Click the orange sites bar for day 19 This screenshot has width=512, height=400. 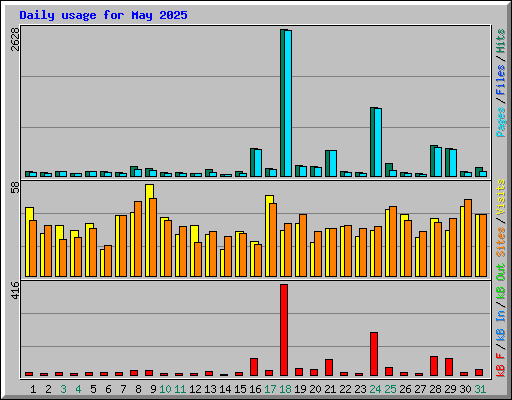pyautogui.click(x=303, y=246)
